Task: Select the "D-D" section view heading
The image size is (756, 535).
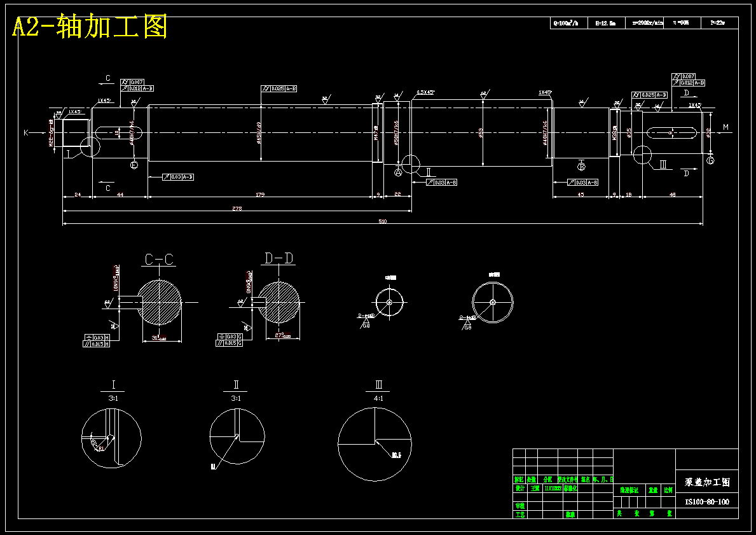Action: point(278,258)
